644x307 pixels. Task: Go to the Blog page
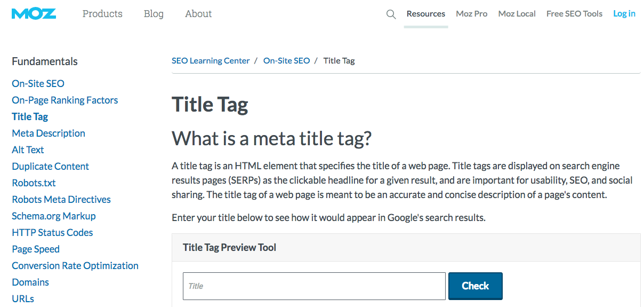[154, 14]
